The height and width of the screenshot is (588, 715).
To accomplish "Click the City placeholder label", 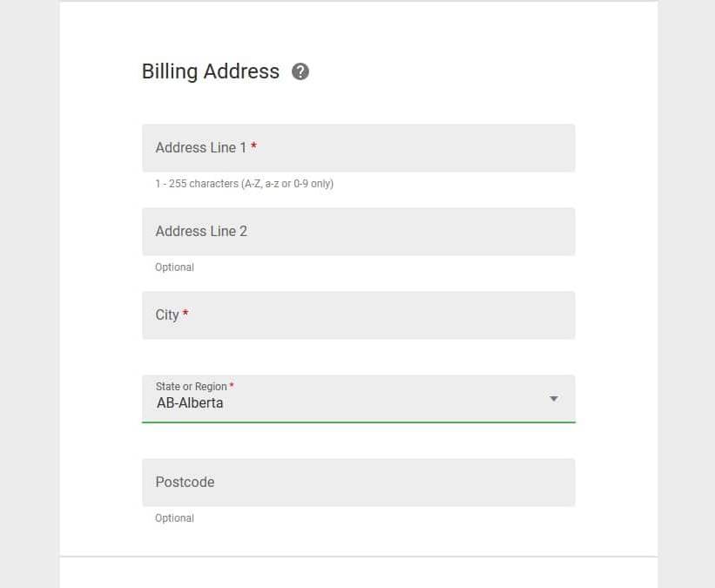I will (167, 315).
